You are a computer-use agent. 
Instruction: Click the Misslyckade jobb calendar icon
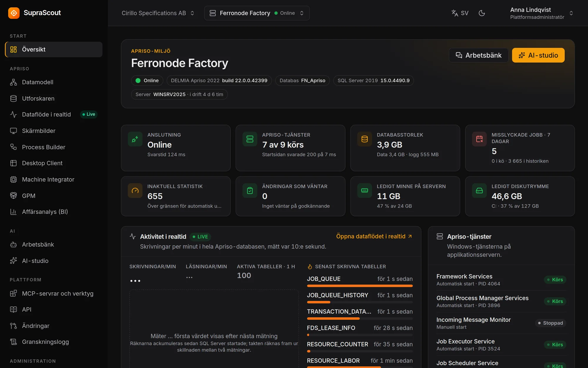pyautogui.click(x=479, y=139)
